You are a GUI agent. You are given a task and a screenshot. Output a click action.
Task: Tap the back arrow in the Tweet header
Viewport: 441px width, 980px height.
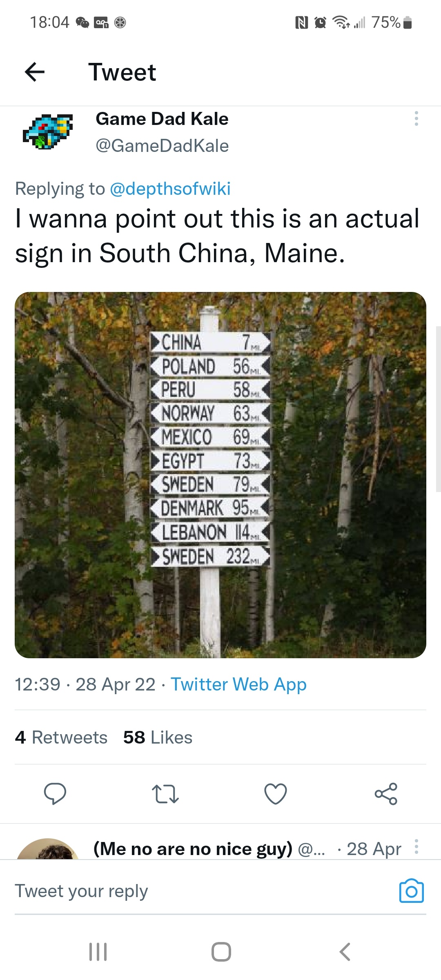click(x=35, y=72)
